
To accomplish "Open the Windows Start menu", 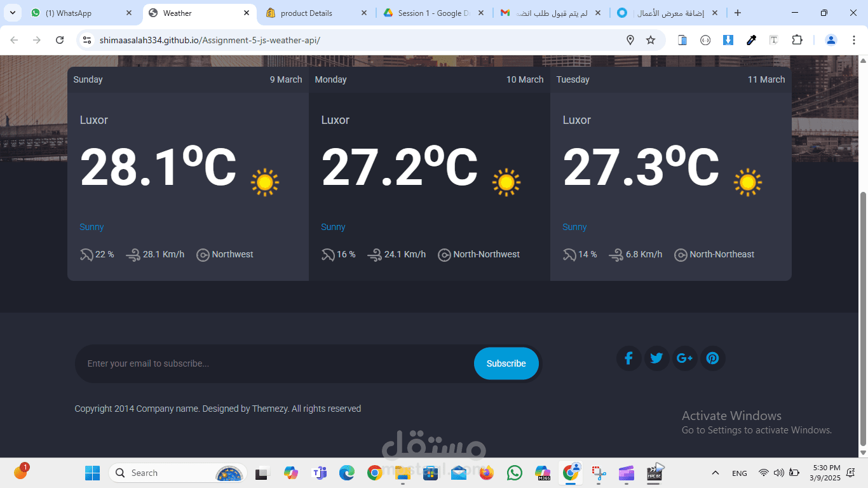I will point(92,473).
